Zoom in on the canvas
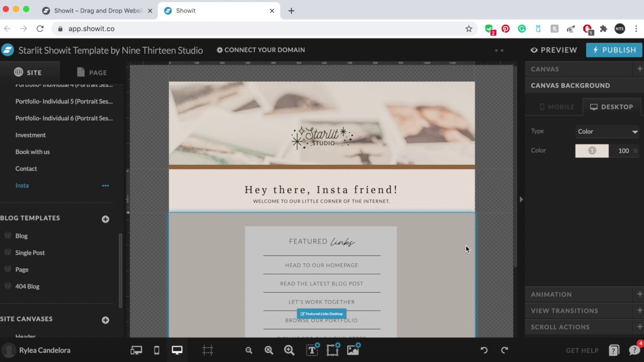 (x=289, y=350)
